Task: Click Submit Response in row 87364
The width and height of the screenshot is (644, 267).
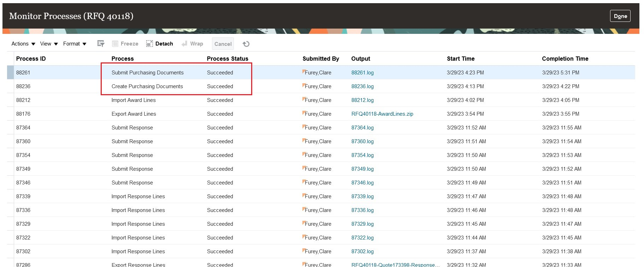Action: [x=132, y=128]
